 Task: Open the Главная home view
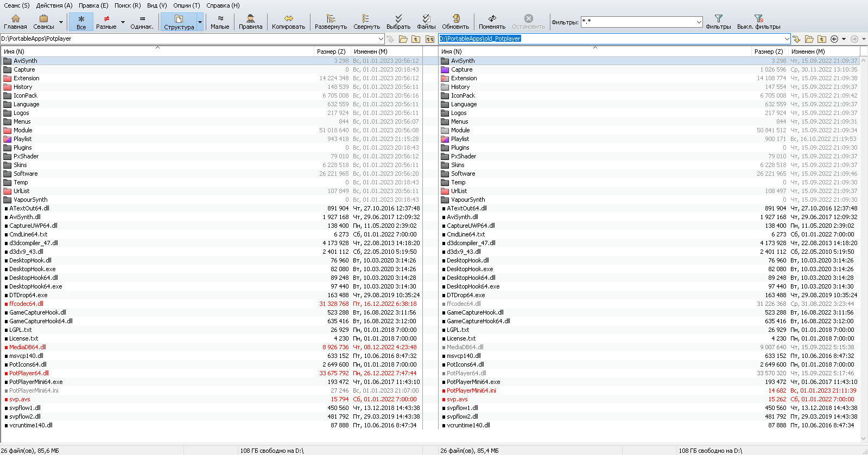point(15,22)
